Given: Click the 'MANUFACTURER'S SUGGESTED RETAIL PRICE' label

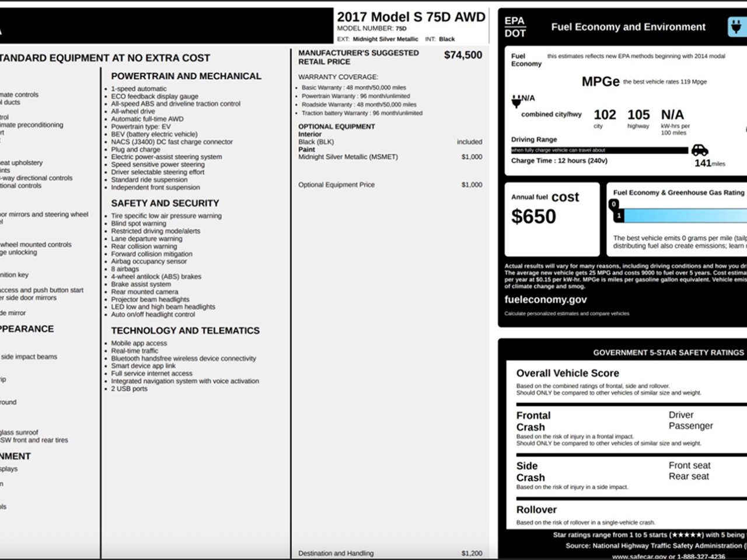Looking at the screenshot, I should [x=358, y=57].
